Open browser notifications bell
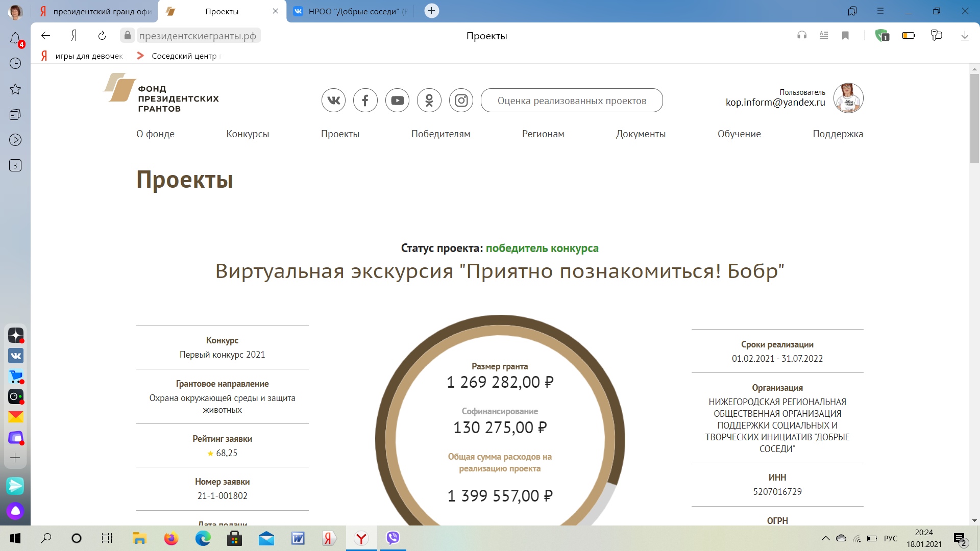 point(15,39)
